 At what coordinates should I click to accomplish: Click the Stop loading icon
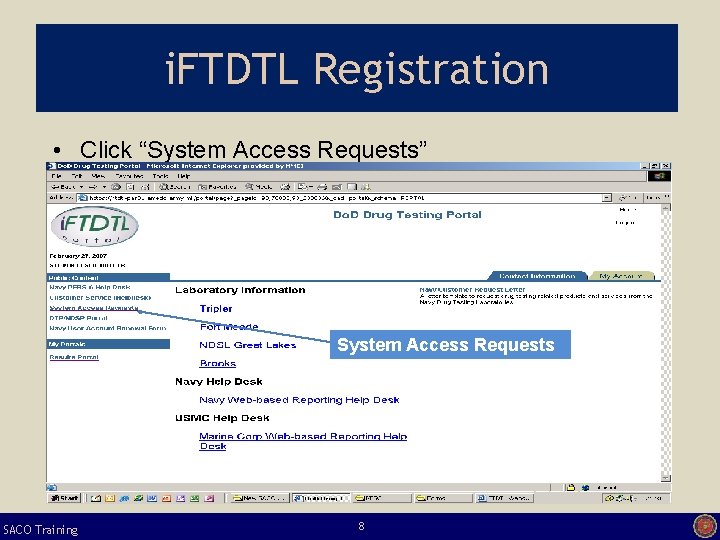click(116, 187)
